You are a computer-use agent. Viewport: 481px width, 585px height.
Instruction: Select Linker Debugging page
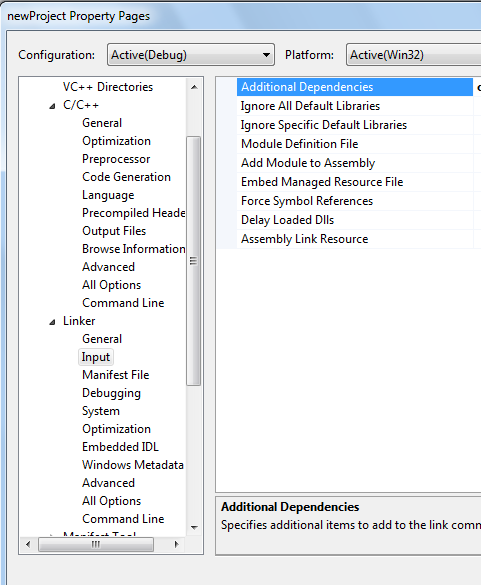pyautogui.click(x=112, y=393)
